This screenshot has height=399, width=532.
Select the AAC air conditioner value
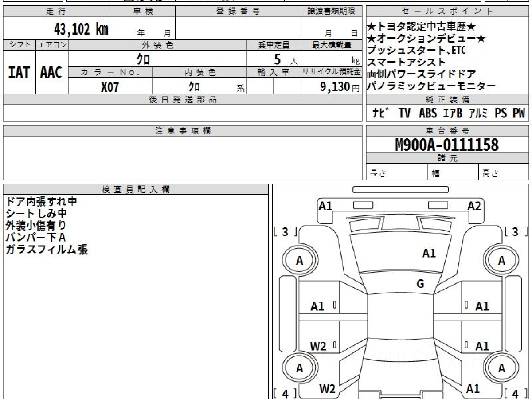click(51, 73)
